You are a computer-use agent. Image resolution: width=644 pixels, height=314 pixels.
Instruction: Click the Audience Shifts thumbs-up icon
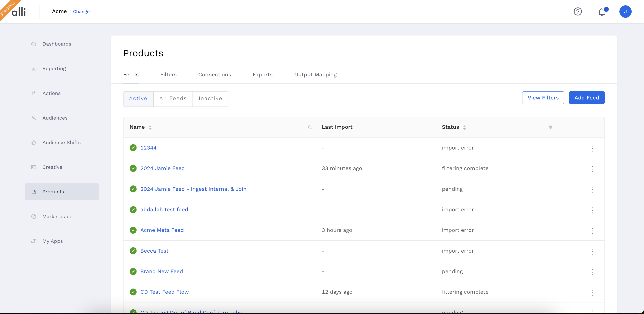(34, 143)
